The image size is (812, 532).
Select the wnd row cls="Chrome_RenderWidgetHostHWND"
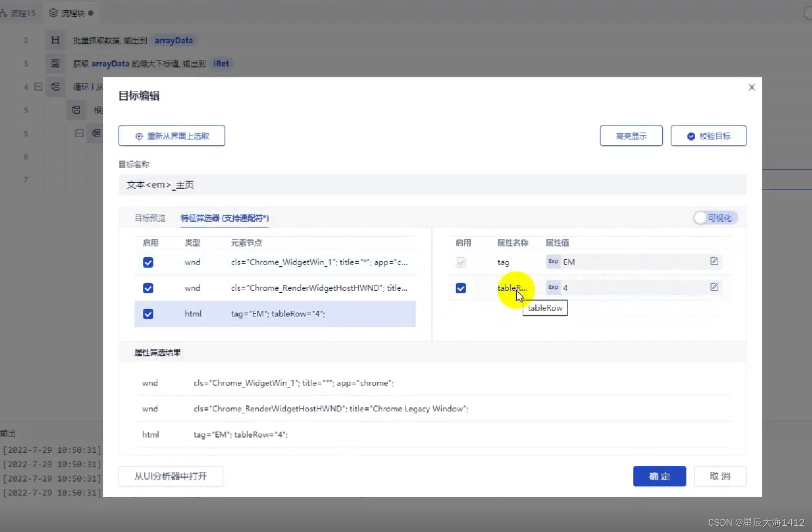pyautogui.click(x=275, y=288)
